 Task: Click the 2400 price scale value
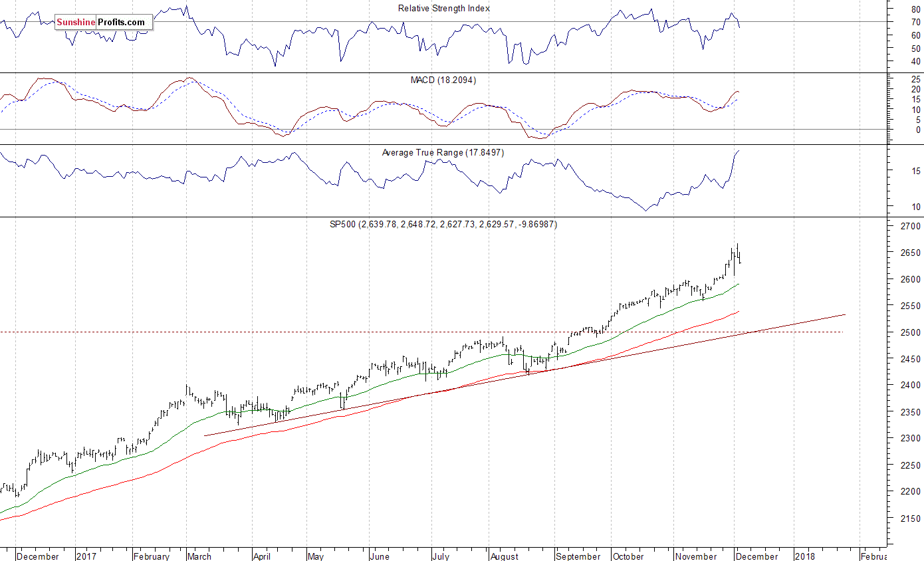[912, 386]
